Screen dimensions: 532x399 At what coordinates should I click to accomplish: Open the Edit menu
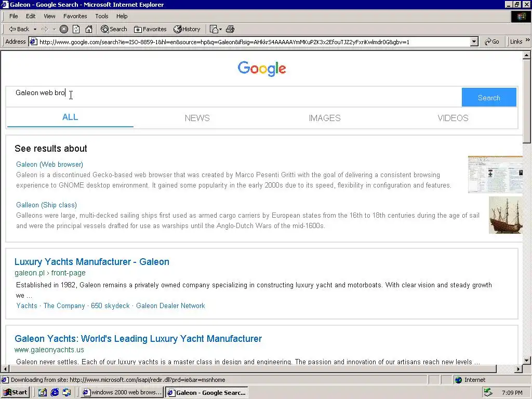pyautogui.click(x=31, y=16)
